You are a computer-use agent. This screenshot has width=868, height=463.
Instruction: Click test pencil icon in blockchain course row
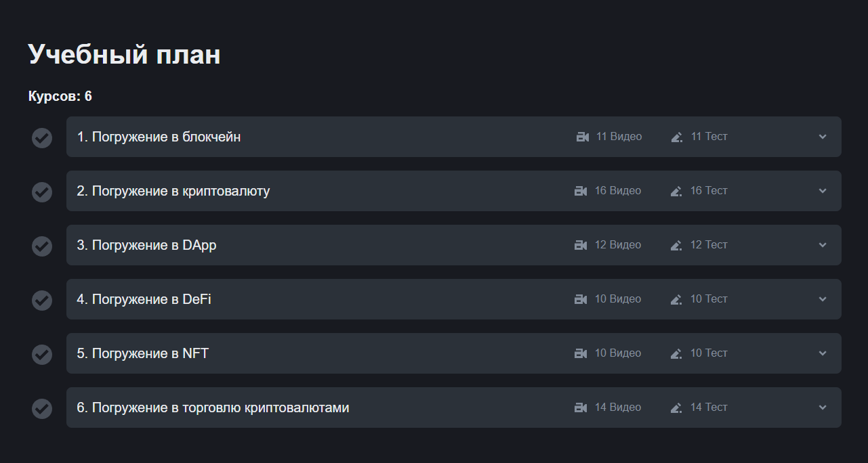[676, 137]
